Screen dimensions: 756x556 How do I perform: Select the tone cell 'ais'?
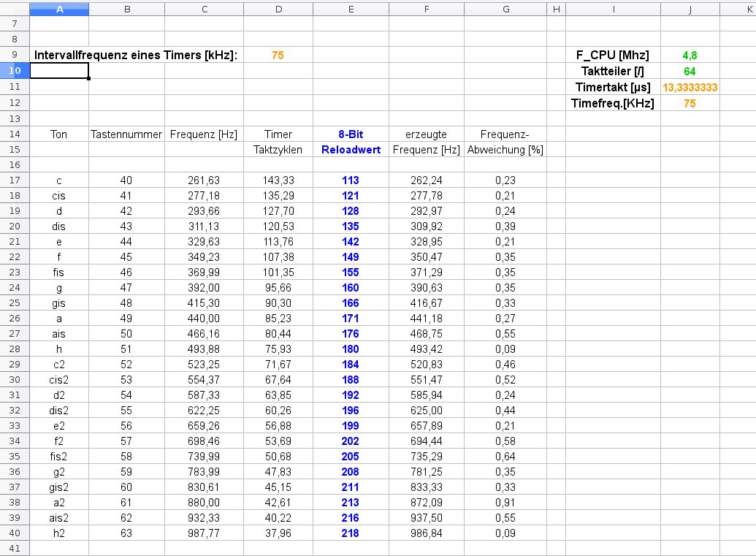(x=59, y=334)
